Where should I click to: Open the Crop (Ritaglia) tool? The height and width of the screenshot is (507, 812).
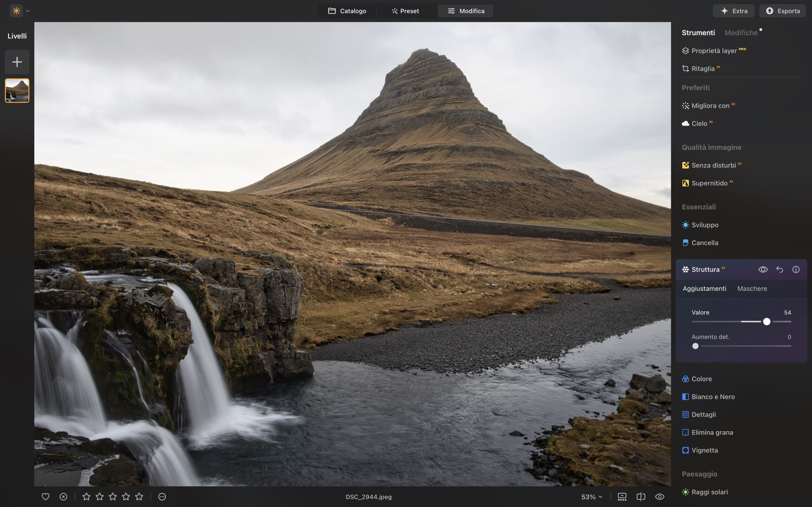703,68
